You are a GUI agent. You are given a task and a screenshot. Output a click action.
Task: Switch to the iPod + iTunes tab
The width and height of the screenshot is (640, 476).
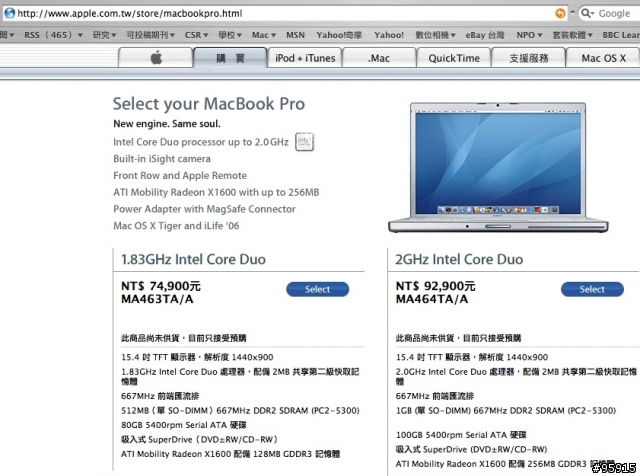[x=305, y=58]
